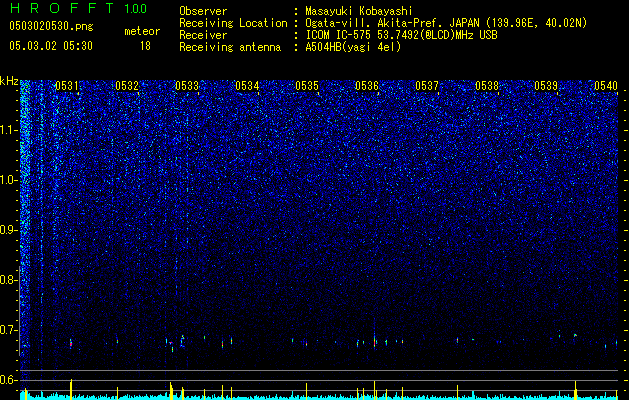Click the A504HB(yagi 4el) antenna text

353,47
